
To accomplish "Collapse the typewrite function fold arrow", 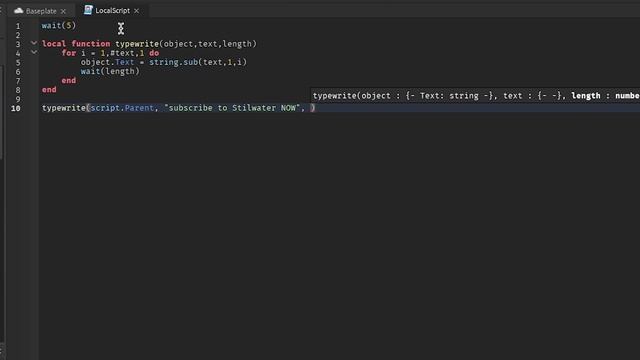I will click(34, 43).
